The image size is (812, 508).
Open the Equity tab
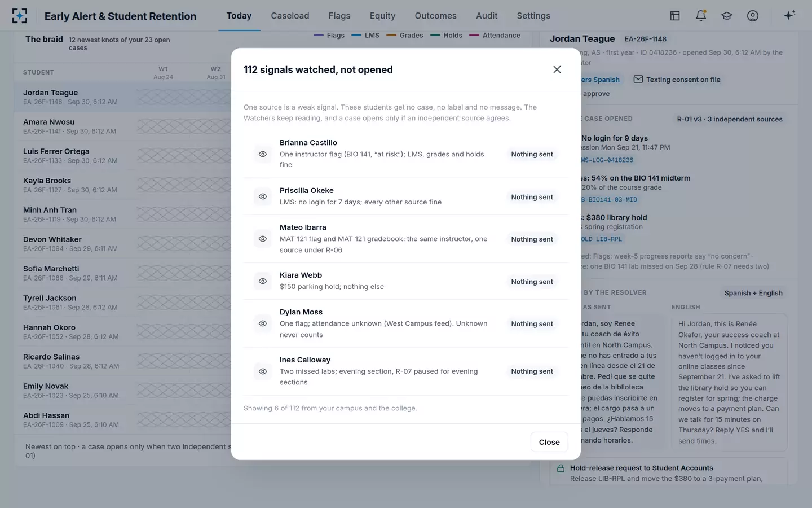(382, 16)
